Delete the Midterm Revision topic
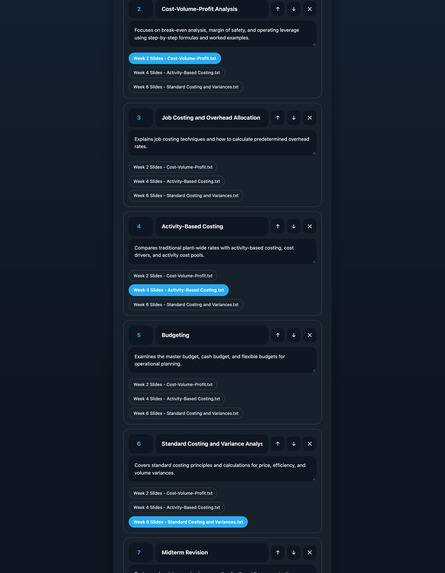Viewport: 445px width, 573px height. [x=310, y=553]
